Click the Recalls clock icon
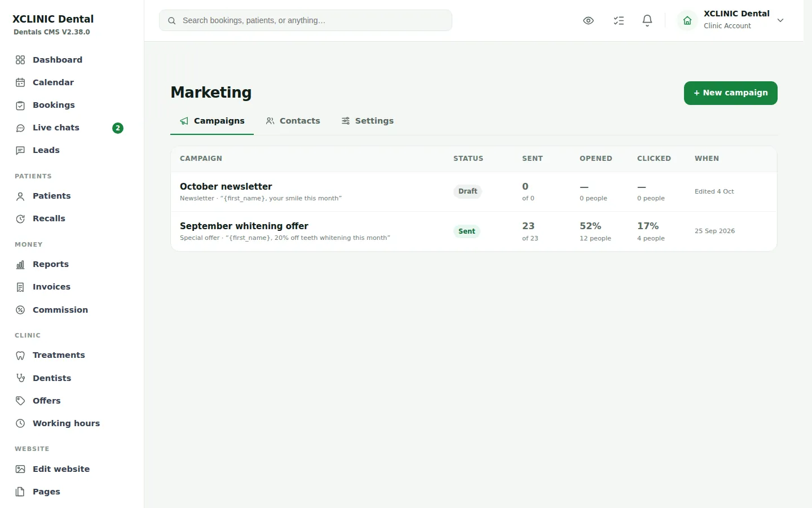 (x=20, y=219)
